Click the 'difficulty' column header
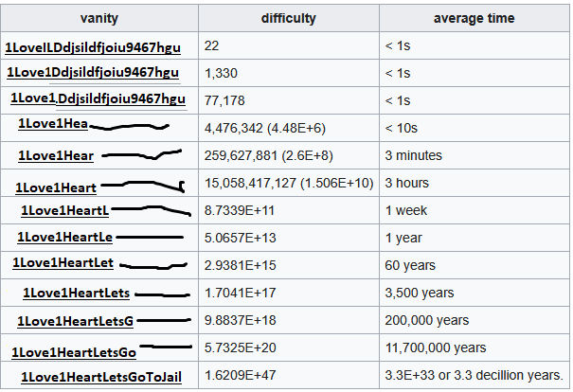This screenshot has height=392, width=573. click(289, 18)
